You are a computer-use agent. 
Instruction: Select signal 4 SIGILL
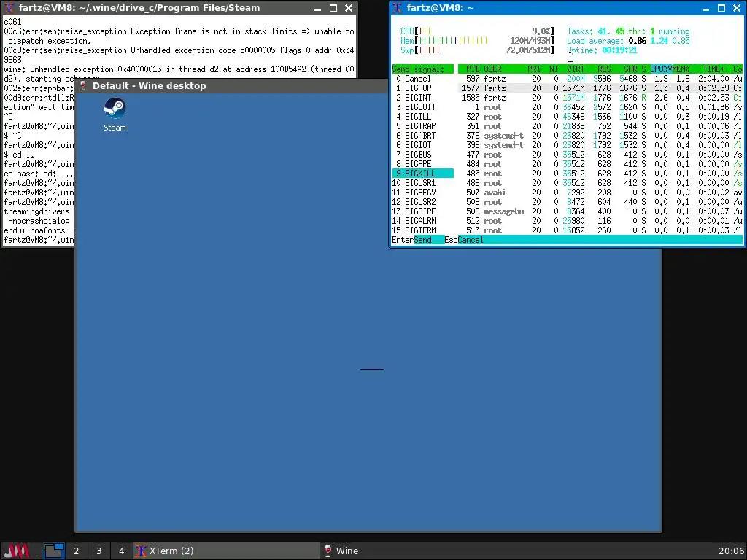click(x=422, y=117)
